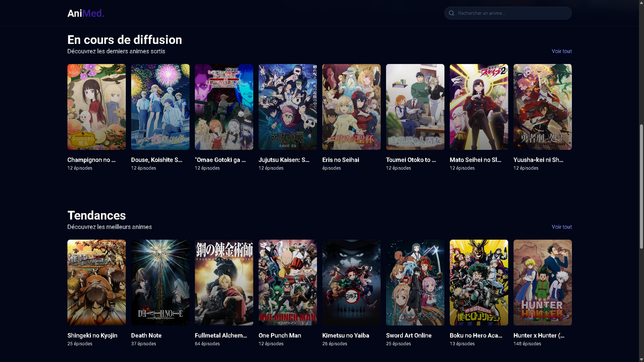Click the search magnifier icon
Screen dimensions: 644x362
[x=452, y=13]
